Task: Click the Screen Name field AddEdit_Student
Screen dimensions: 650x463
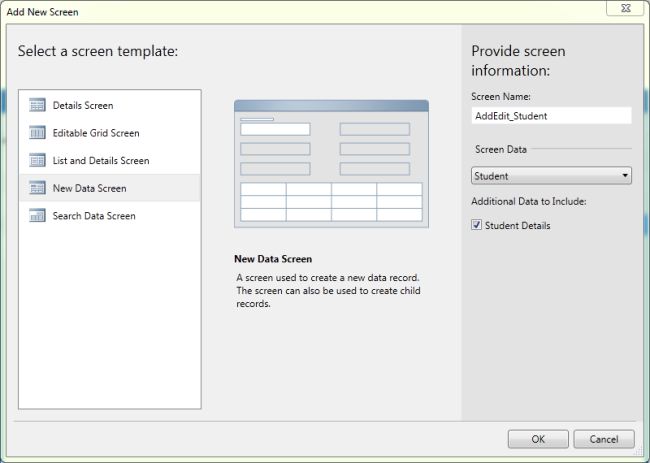Action: [551, 116]
